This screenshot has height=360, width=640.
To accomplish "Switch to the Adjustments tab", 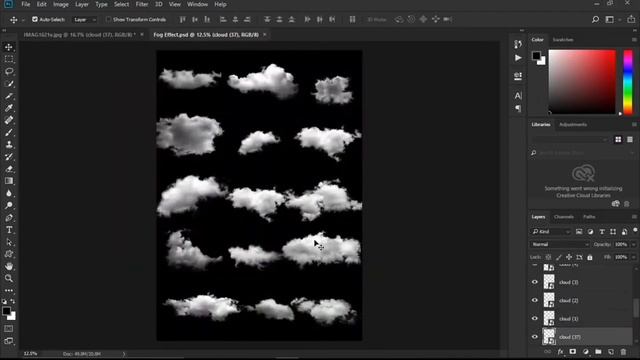I will (x=573, y=124).
